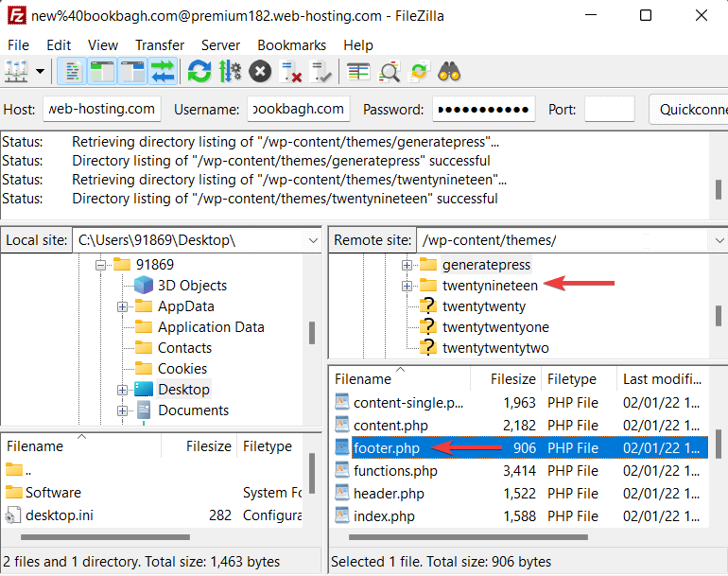728x576 pixels.
Task: Click the Username input field
Action: (299, 109)
